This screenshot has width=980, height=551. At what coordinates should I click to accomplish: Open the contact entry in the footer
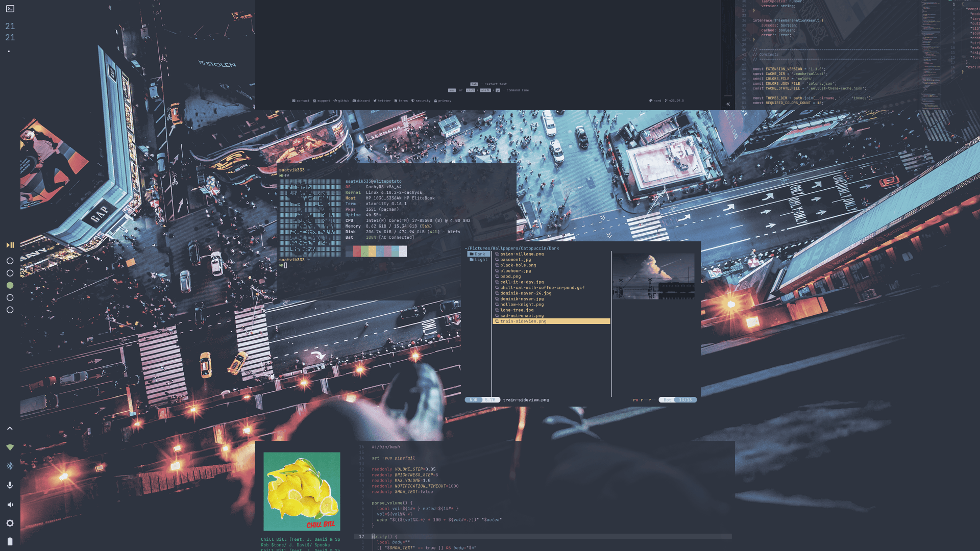302,101
